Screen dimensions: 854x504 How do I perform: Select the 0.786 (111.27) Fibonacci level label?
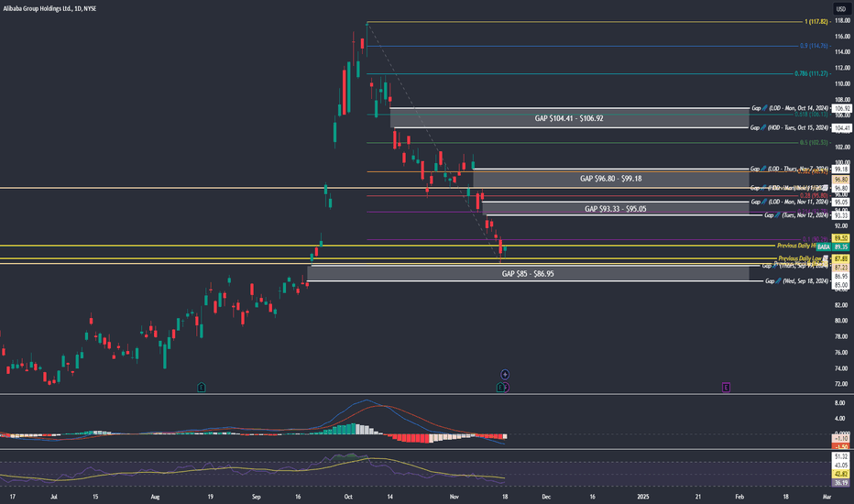[x=811, y=74]
